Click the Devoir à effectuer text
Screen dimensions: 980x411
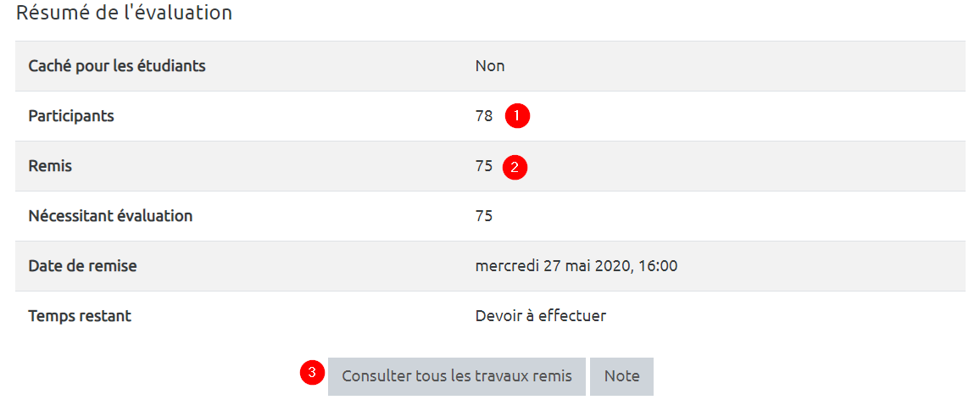click(541, 316)
